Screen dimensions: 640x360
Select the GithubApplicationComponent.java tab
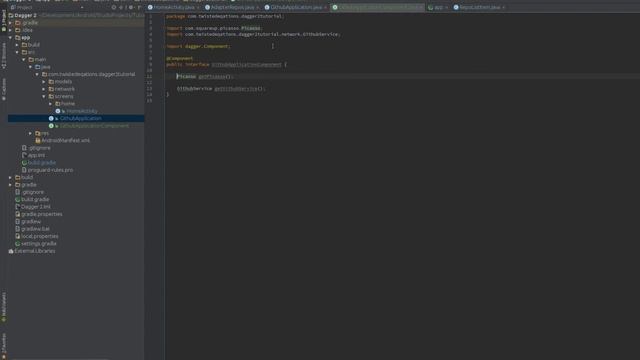click(378, 7)
